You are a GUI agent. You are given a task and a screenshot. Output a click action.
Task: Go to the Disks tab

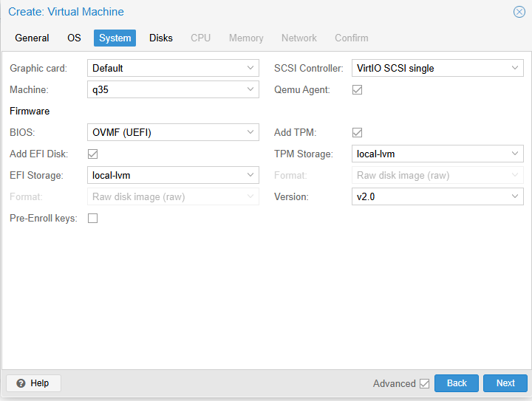(x=160, y=38)
